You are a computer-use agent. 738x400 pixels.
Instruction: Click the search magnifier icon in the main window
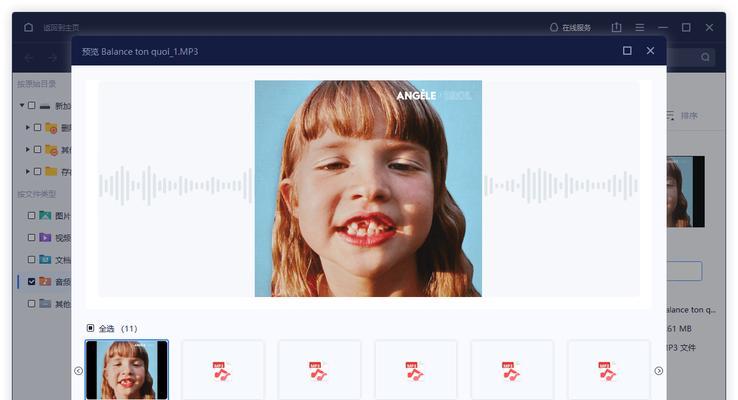click(705, 57)
